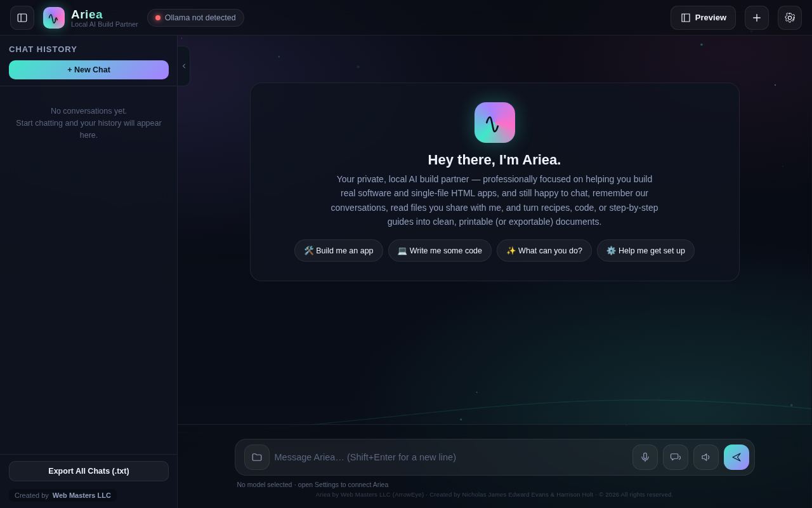The image size is (812, 508).
Task: Select Build me an app suggestion
Action: coord(339,251)
